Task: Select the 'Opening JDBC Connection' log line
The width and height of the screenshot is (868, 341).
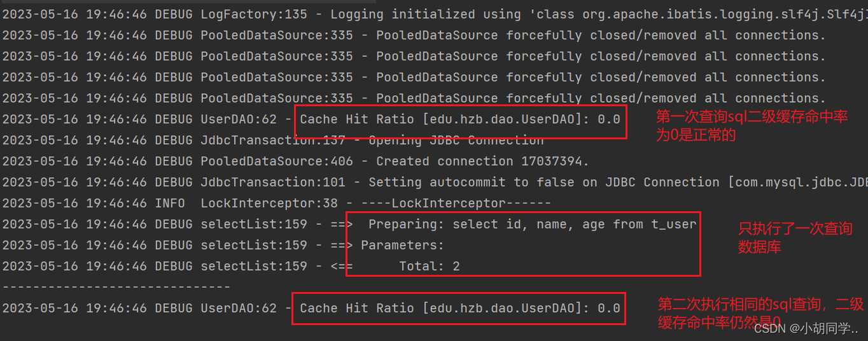Action: tap(273, 140)
